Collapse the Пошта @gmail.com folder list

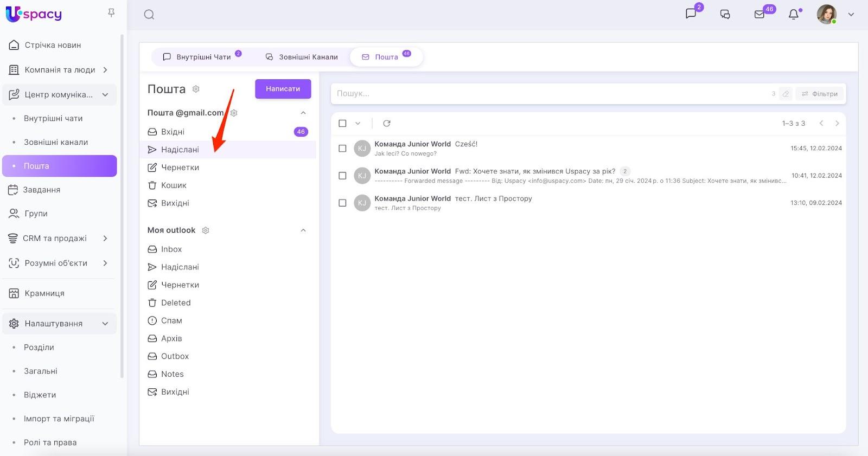point(303,113)
